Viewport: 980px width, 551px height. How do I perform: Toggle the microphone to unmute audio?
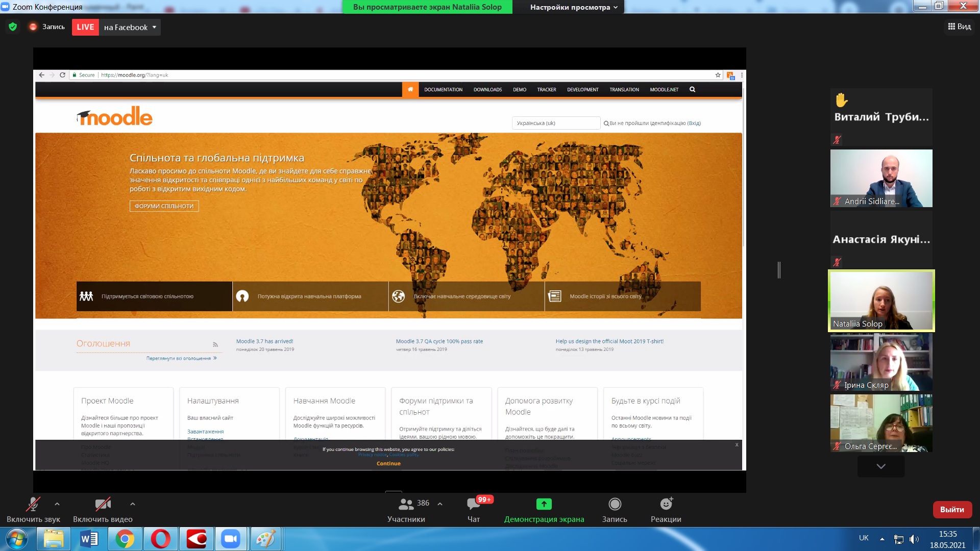click(33, 505)
